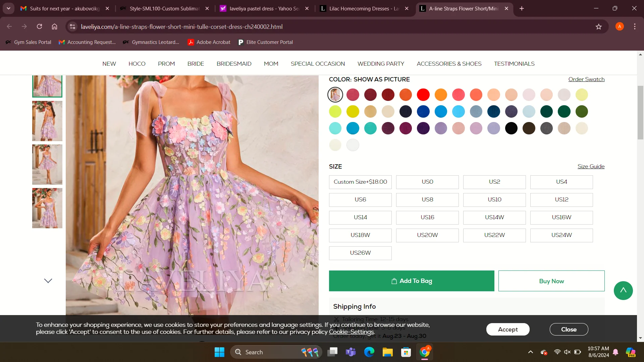
Task: Select size US20W
Action: [x=427, y=235]
